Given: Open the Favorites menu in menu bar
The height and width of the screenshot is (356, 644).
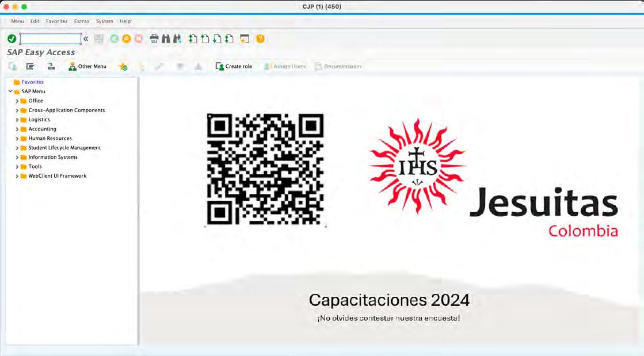Looking at the screenshot, I should pos(56,21).
